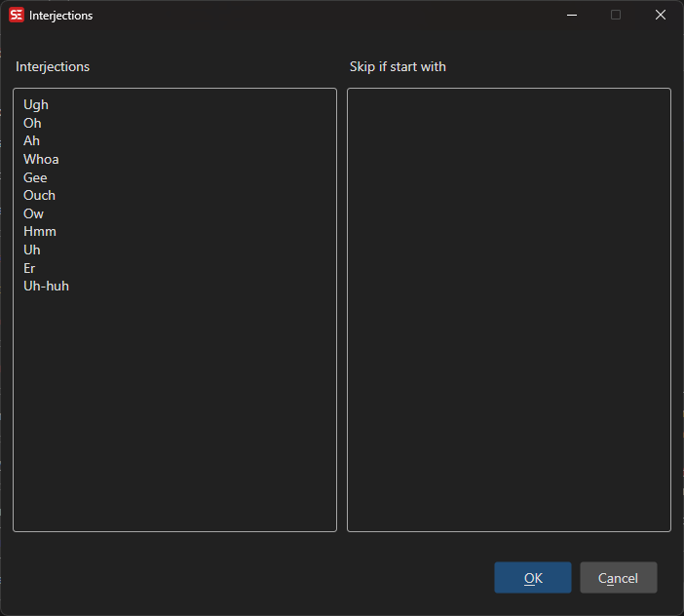Select the 'Hmm' interjection line
This screenshot has width=684, height=616.
point(40,232)
